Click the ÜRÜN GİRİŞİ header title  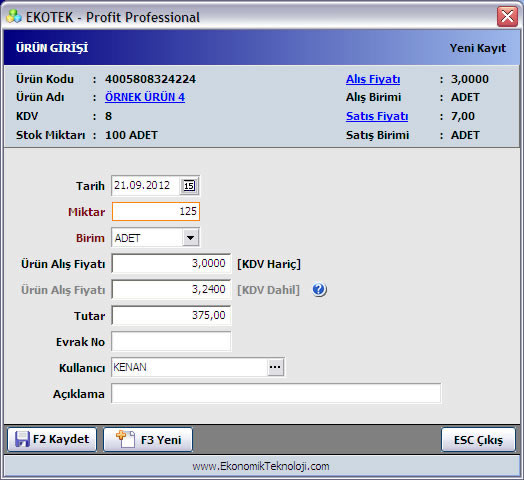click(x=52, y=48)
